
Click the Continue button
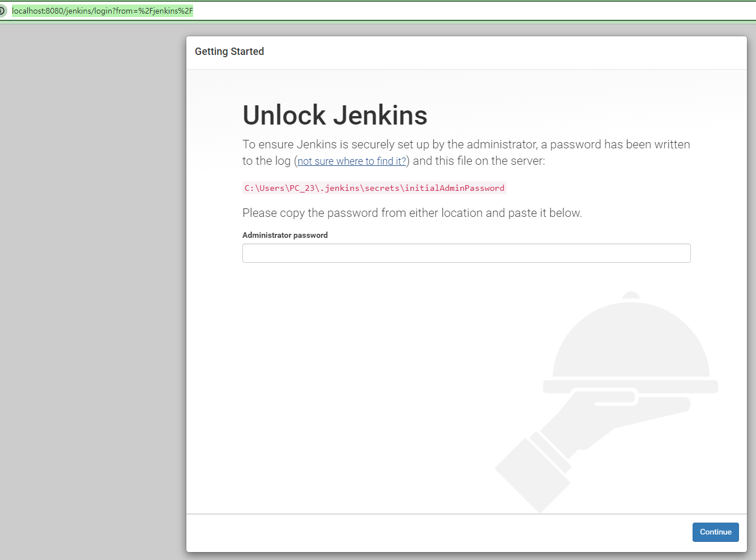[715, 532]
